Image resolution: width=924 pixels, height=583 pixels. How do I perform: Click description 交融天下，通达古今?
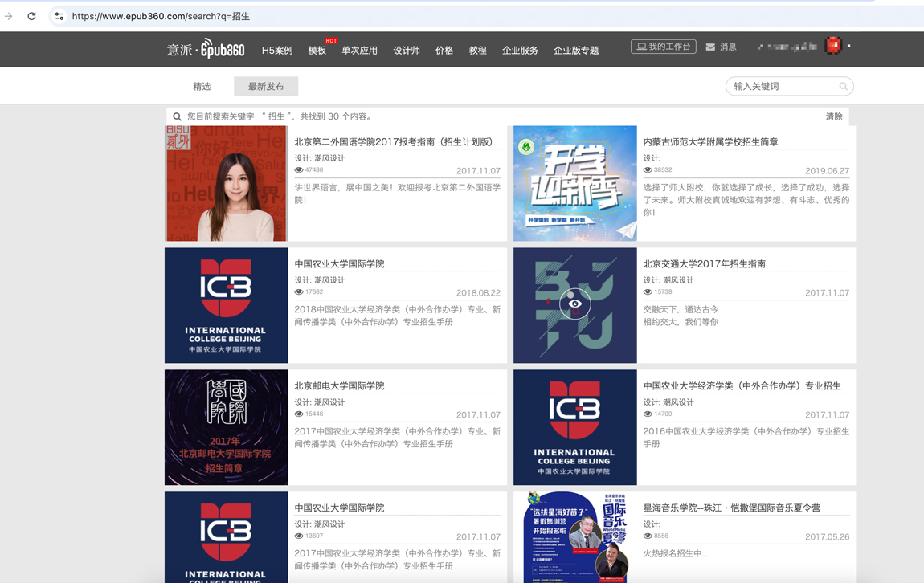coord(681,309)
